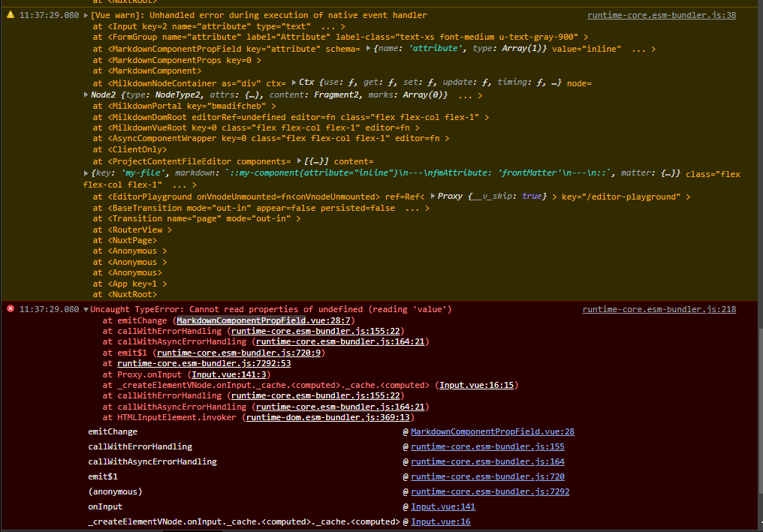Open runtime-core.esm-bundler.js:720:9 link
This screenshot has width=763, height=532.
(239, 353)
